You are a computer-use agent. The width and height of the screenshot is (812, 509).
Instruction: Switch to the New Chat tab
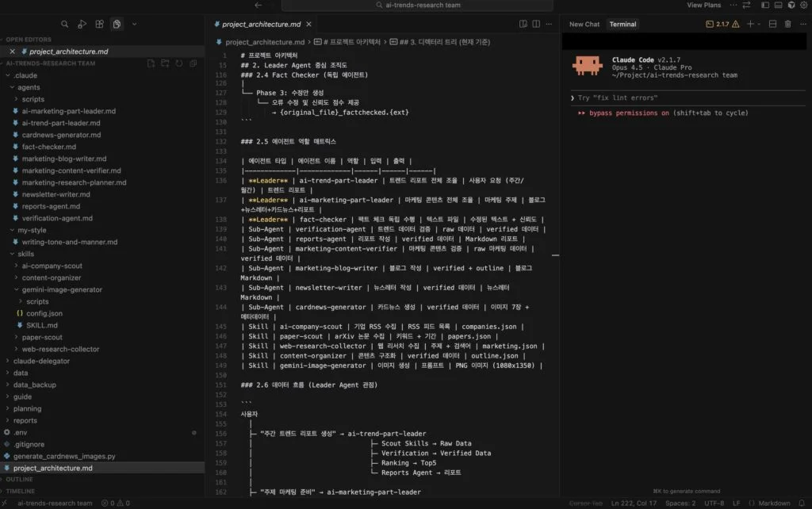[x=584, y=25]
